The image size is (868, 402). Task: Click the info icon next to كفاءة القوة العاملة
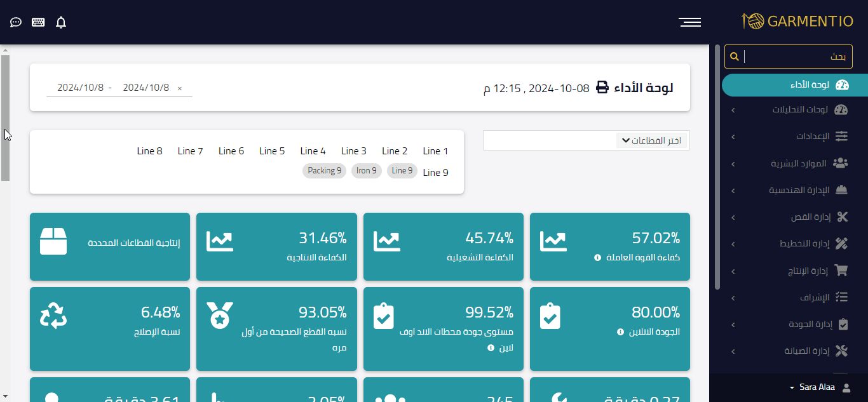(597, 258)
